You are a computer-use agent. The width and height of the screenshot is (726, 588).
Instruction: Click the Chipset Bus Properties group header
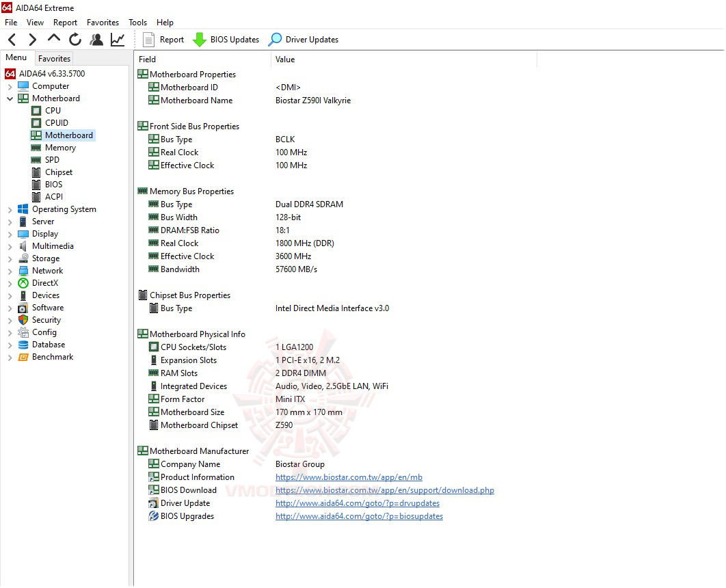click(x=185, y=295)
